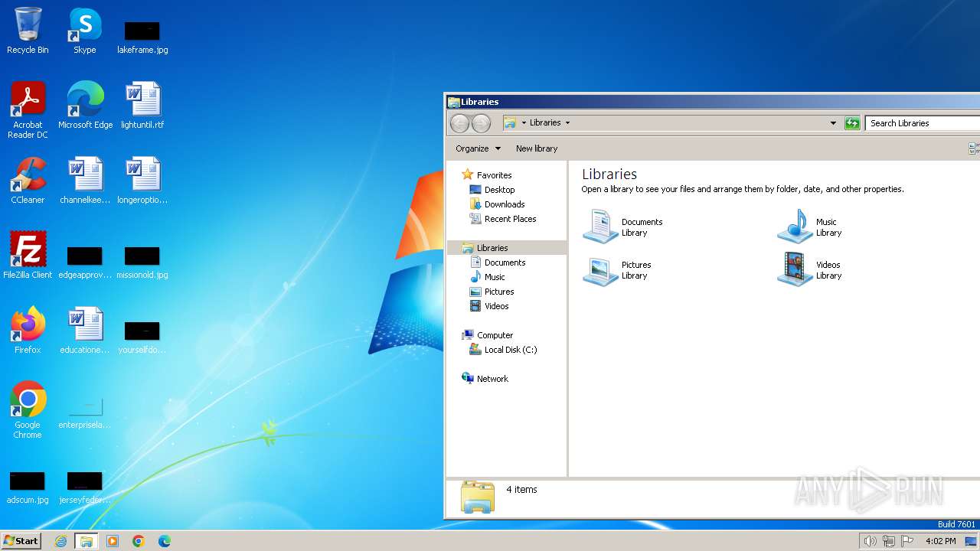Open the Videos Library icon

click(x=809, y=270)
